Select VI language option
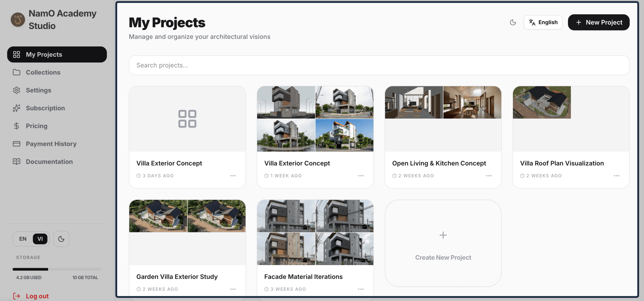Viewport: 644px width, 301px height. 40,239
